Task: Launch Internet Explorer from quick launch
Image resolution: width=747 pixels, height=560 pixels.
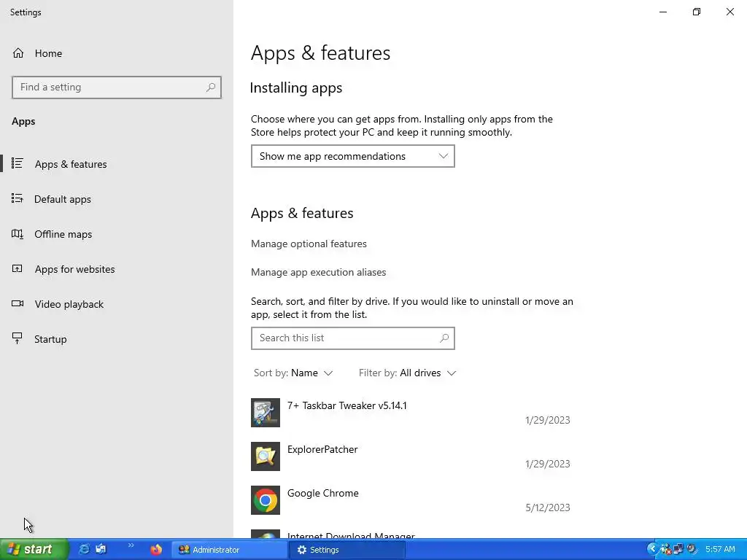Action: coord(84,549)
